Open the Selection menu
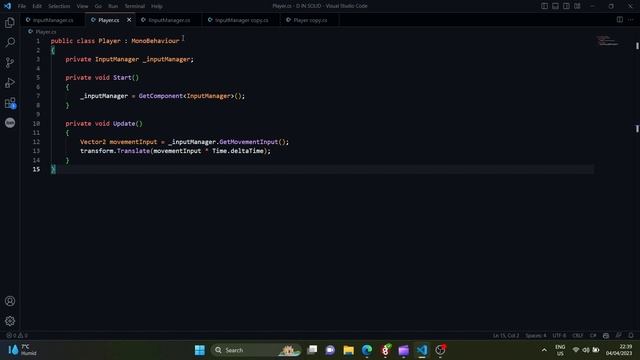Screen dimensions: 640x360 tap(59, 6)
